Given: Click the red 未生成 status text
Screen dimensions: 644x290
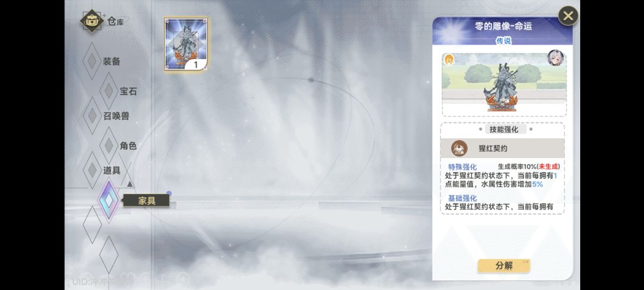Looking at the screenshot, I should tap(549, 167).
